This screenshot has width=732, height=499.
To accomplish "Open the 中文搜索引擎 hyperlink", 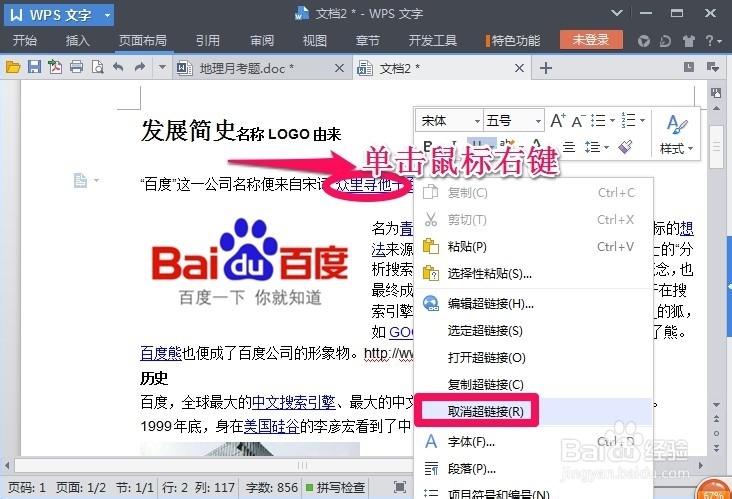I will 293,402.
